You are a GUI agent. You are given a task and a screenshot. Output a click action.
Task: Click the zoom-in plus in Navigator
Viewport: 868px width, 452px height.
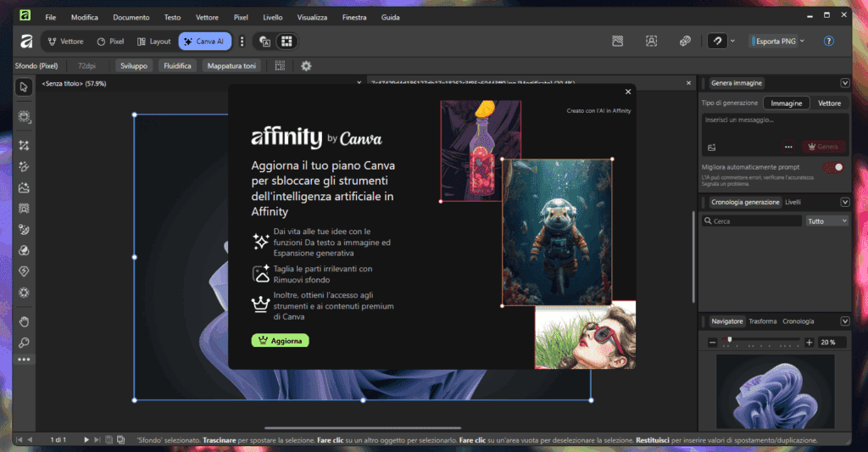[x=809, y=342]
